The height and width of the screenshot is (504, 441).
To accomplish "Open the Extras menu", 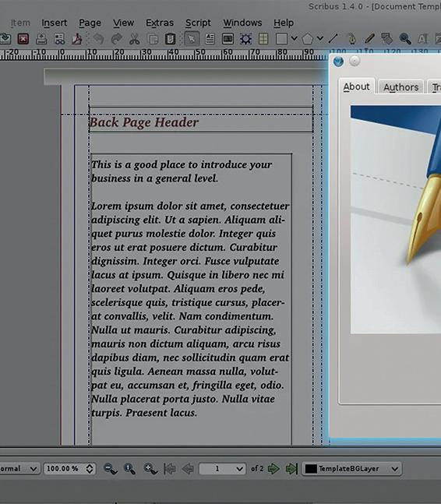I will pyautogui.click(x=160, y=23).
